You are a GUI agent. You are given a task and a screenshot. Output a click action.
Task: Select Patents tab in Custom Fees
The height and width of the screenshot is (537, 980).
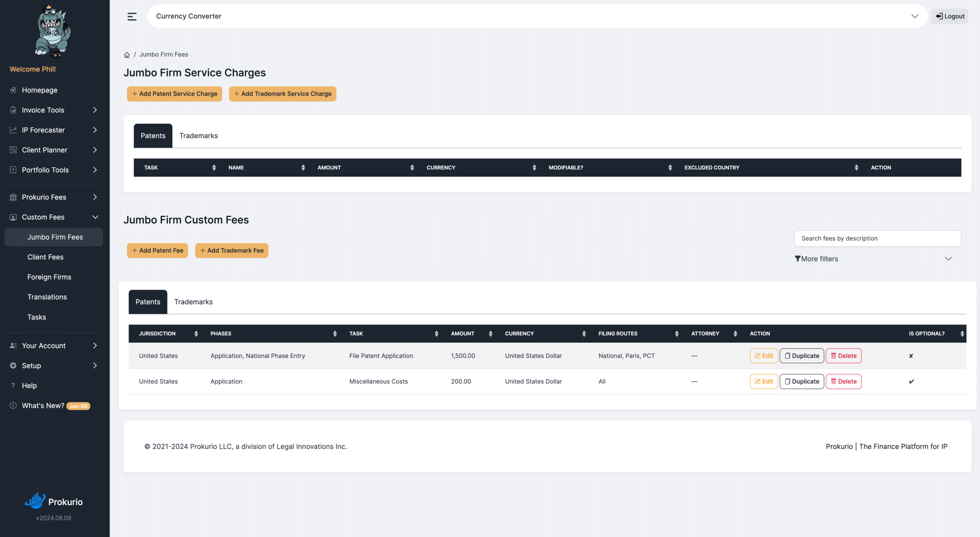point(148,302)
